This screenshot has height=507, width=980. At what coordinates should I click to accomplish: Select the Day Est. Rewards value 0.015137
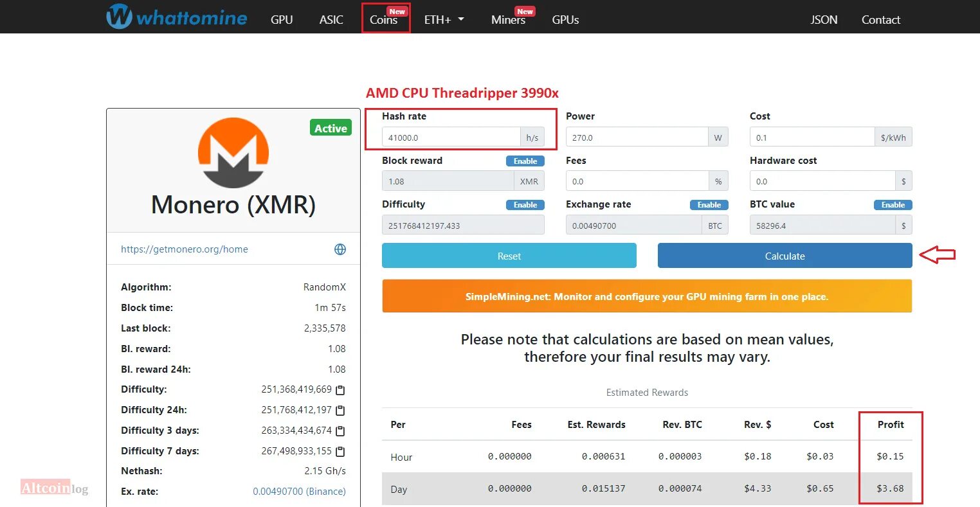[603, 488]
